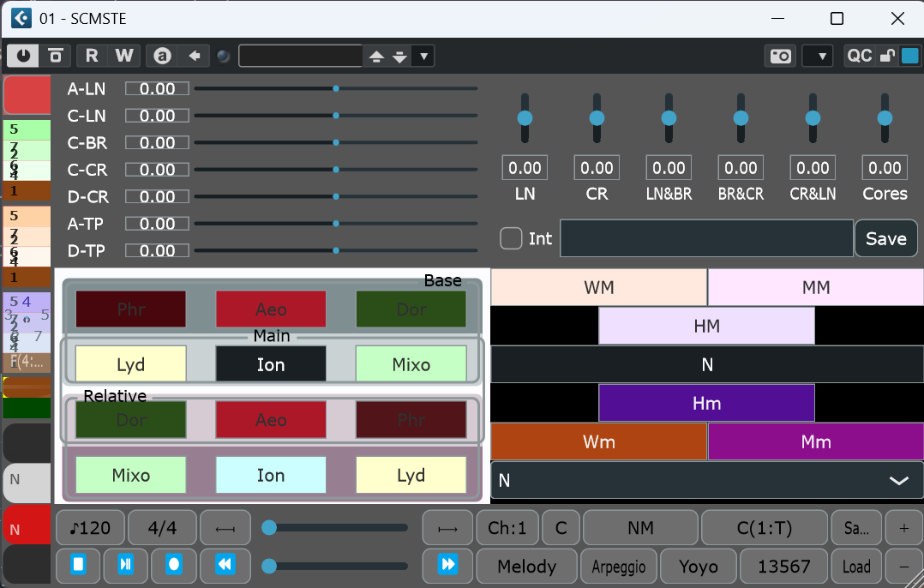This screenshot has width=924, height=588.
Task: Click the C-BR value field
Action: point(158,142)
